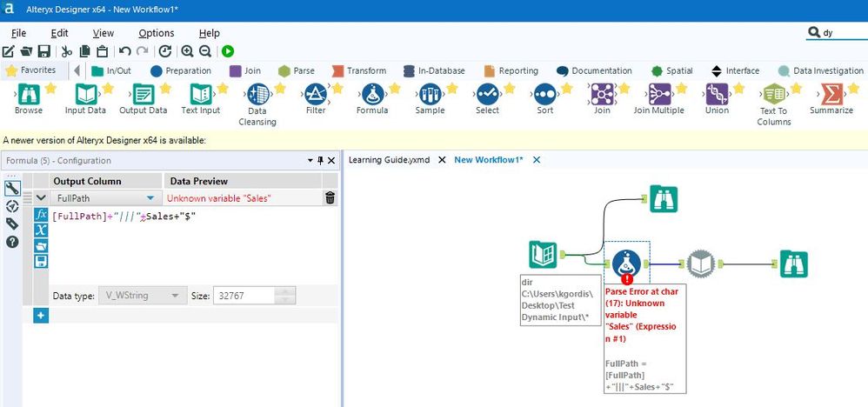Zoom out on the canvas
Image resolution: width=868 pixels, height=407 pixels.
tap(204, 51)
